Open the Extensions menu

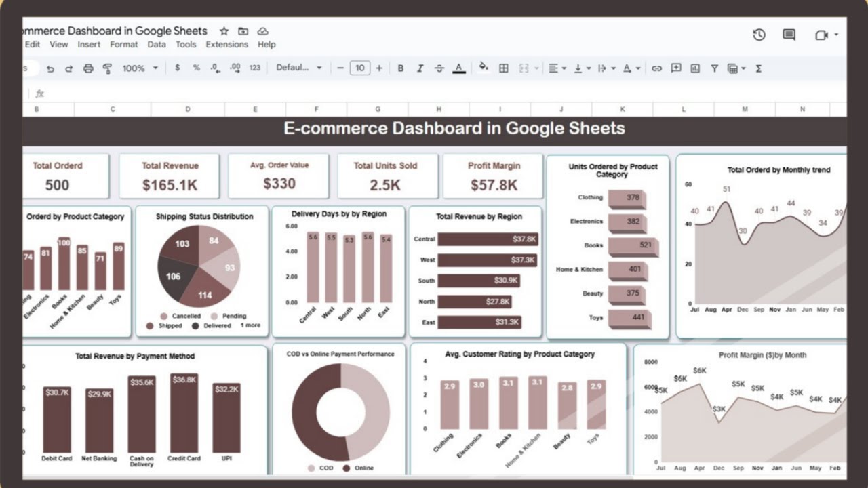pyautogui.click(x=227, y=45)
